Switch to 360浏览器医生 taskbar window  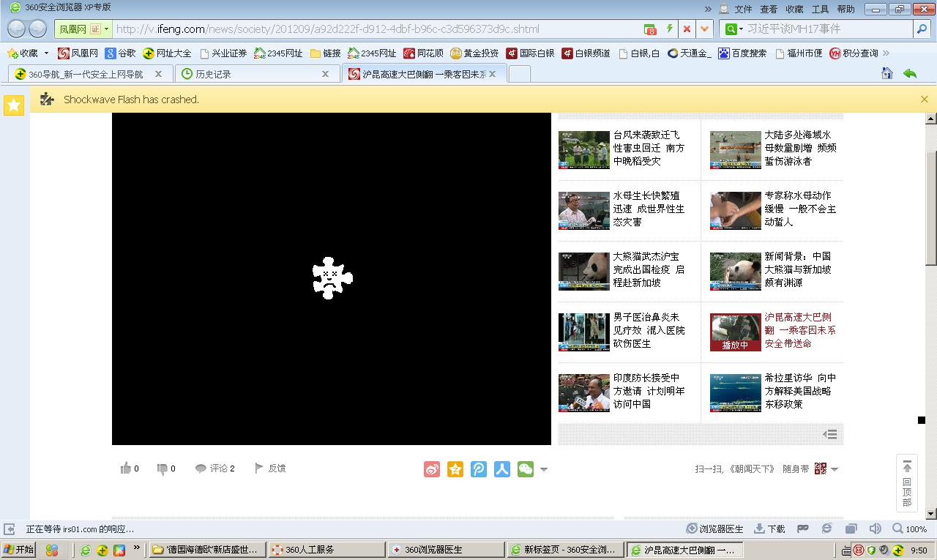[x=446, y=550]
